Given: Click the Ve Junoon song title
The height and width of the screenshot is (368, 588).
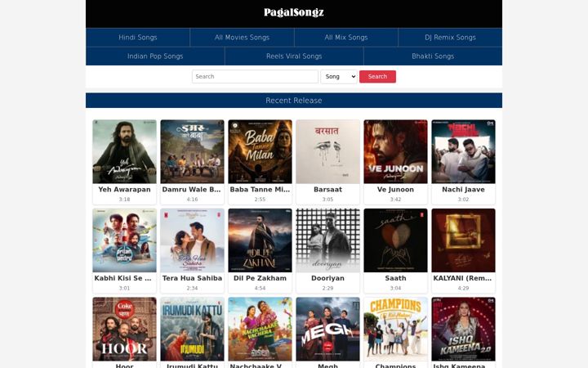Looking at the screenshot, I should click(x=395, y=190).
